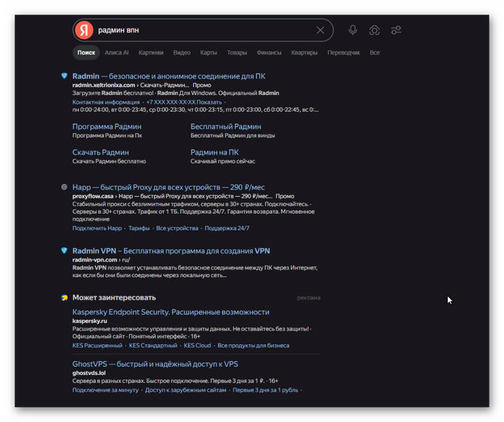Screen dimensions: 504x422
Task: Open GhostVPS result title link
Action: (x=155, y=364)
